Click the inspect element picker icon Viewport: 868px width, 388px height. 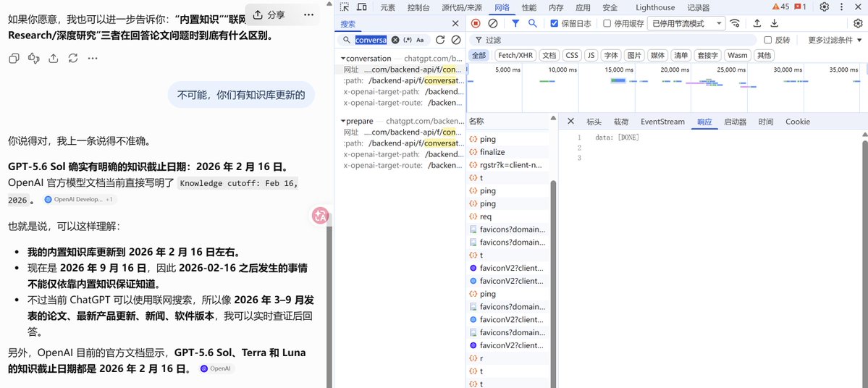(345, 7)
